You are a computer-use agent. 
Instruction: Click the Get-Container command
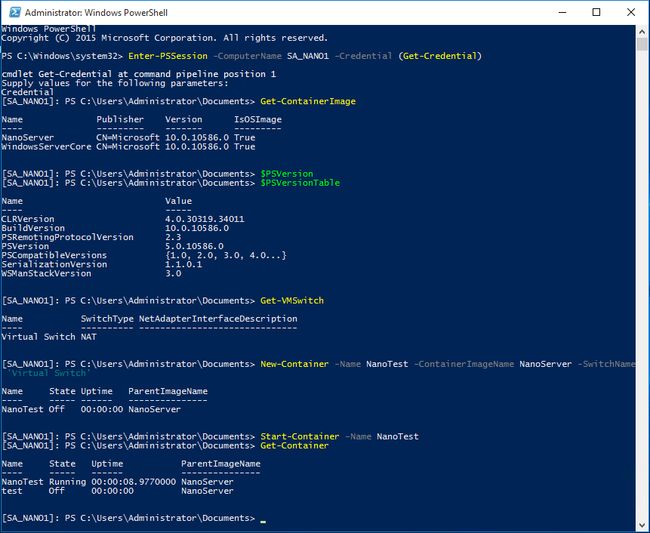tap(295, 446)
